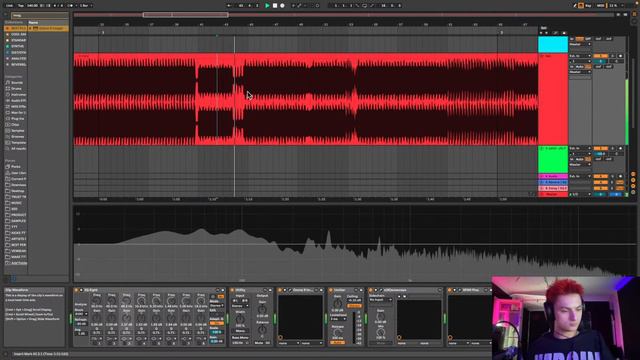Open red track's Master output dropdown
This screenshot has height=360, width=640.
click(x=580, y=72)
